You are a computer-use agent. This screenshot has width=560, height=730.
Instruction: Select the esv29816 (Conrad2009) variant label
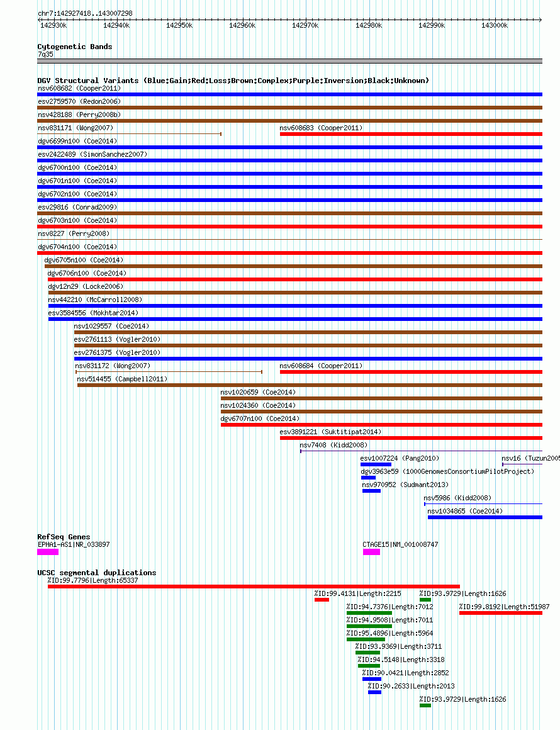coord(77,206)
